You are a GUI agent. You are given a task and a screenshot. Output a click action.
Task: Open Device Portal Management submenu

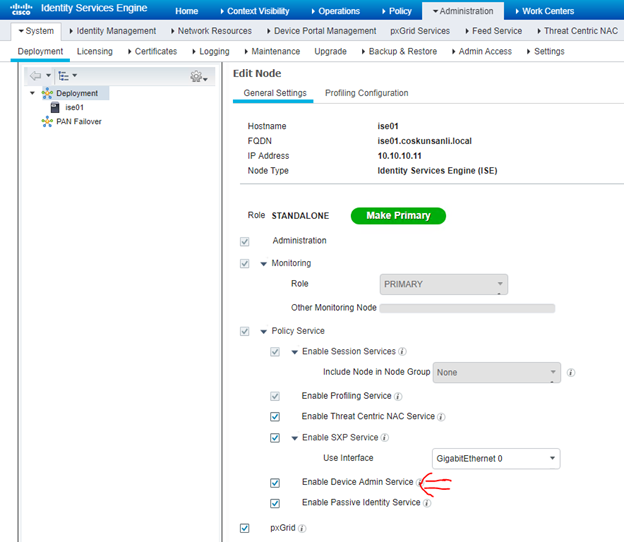pos(322,31)
